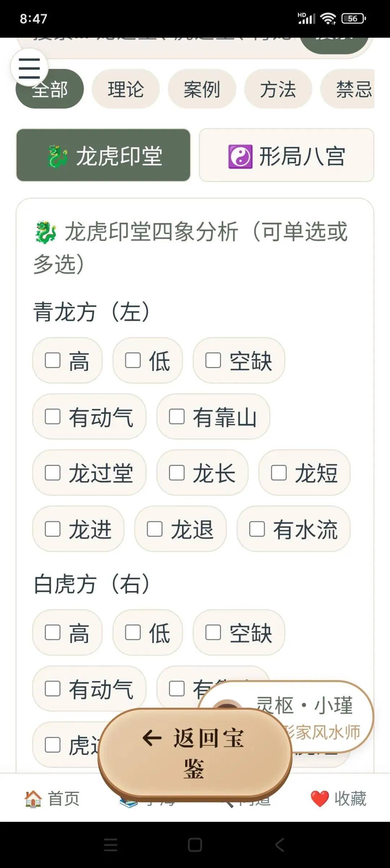Tap Android square home navigation icon
390x868 pixels.
[195, 845]
